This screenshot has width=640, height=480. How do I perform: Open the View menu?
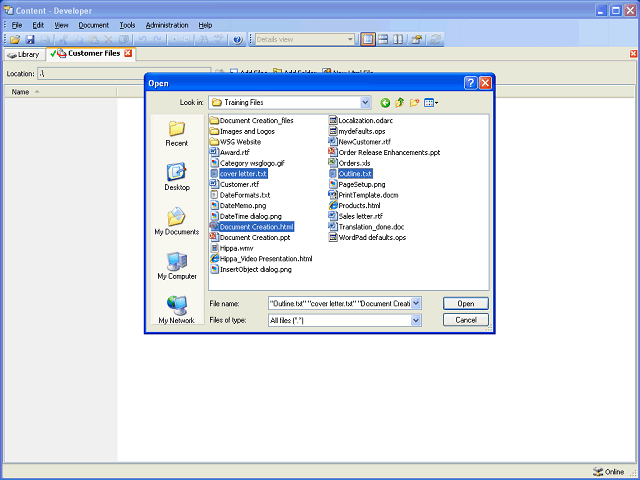click(x=61, y=25)
